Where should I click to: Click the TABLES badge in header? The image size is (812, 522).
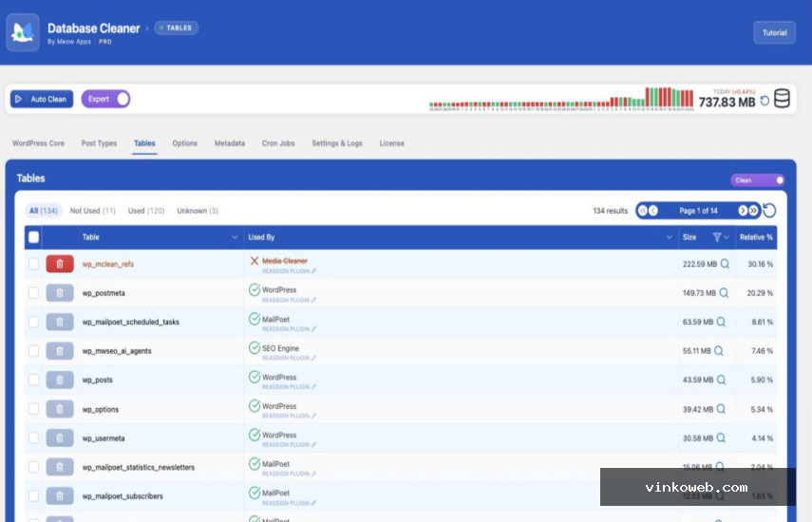(x=176, y=28)
